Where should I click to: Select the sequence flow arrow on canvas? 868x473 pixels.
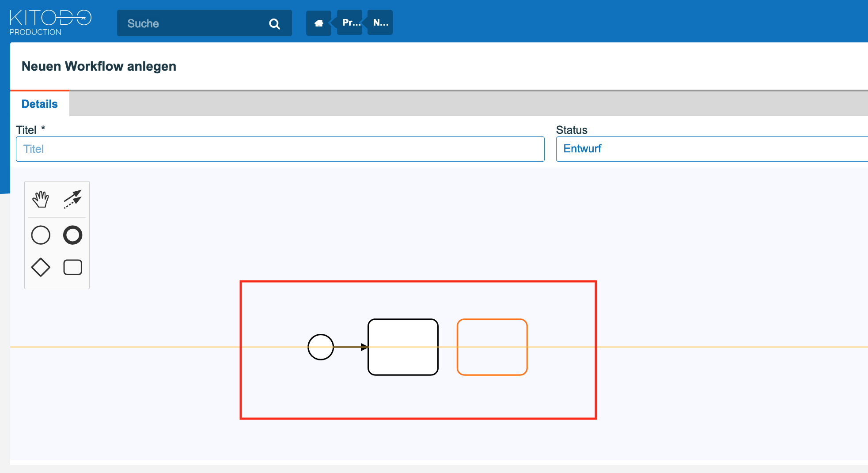(x=351, y=347)
